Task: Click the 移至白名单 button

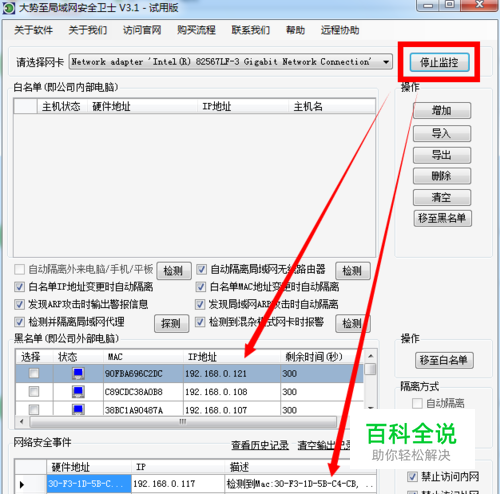Action: [444, 360]
